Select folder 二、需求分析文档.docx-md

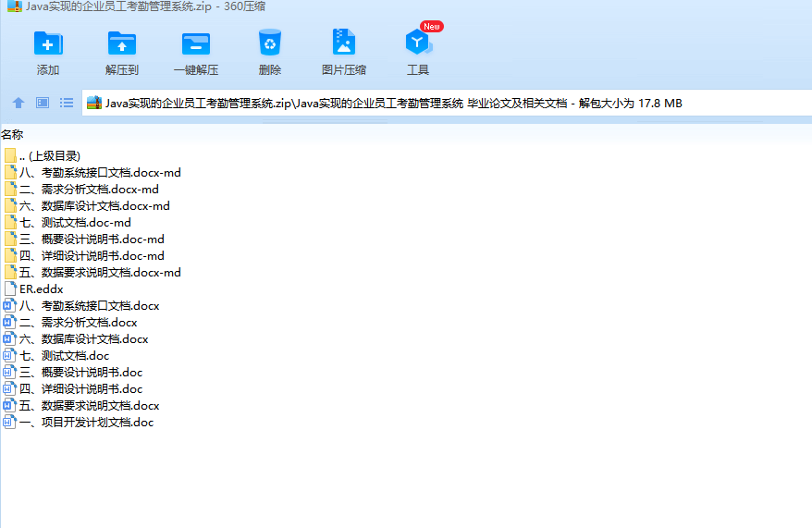tap(81, 189)
